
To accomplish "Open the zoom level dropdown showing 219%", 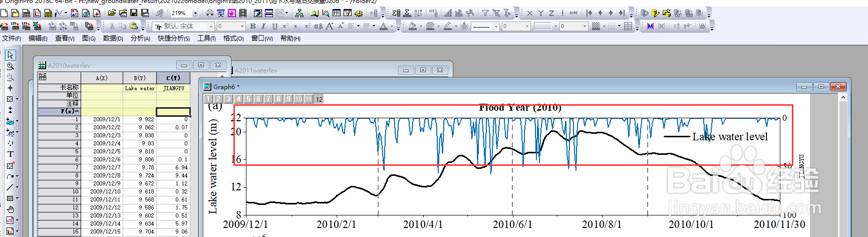I will 195,13.
